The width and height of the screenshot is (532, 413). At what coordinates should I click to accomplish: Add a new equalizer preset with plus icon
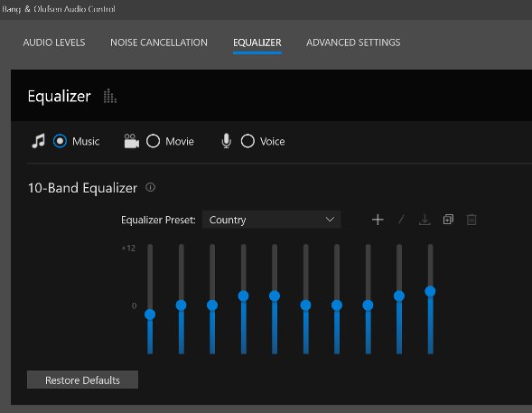pyautogui.click(x=378, y=220)
